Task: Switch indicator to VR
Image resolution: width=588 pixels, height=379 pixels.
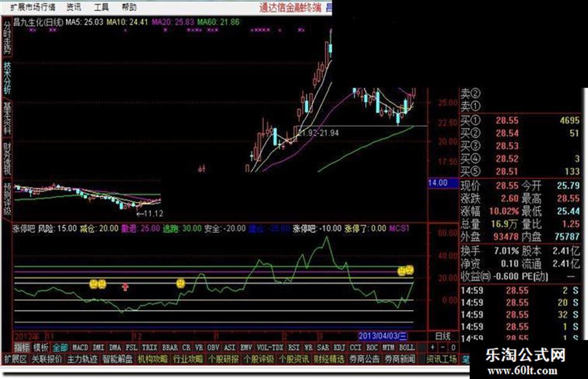Action: click(199, 347)
